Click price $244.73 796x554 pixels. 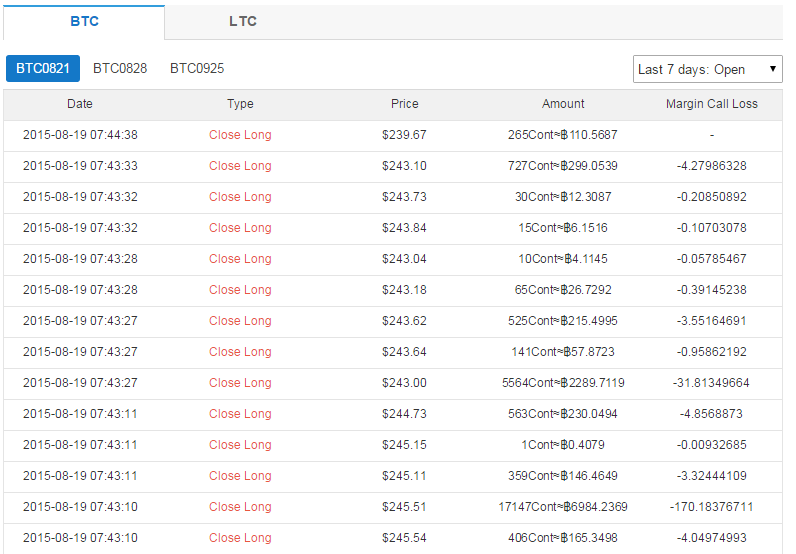[404, 414]
